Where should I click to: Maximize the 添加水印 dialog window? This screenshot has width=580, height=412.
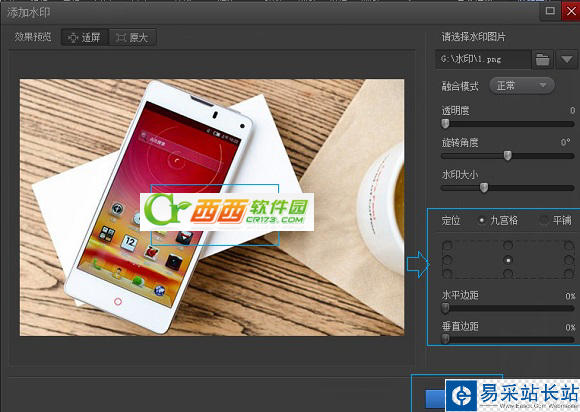coord(550,11)
